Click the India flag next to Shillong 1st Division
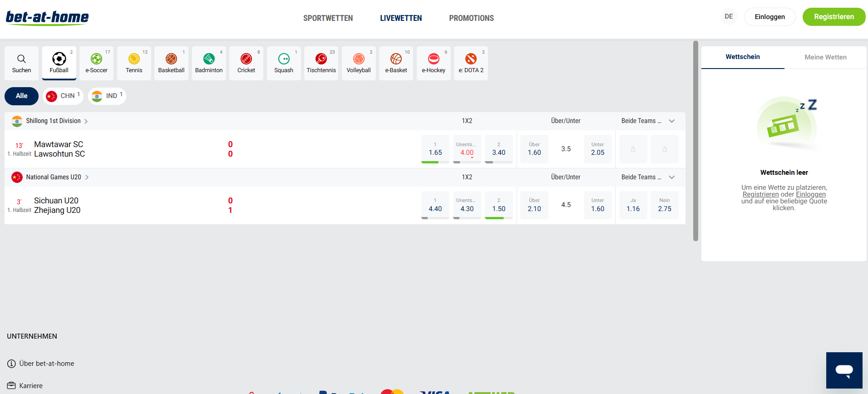 tap(17, 121)
